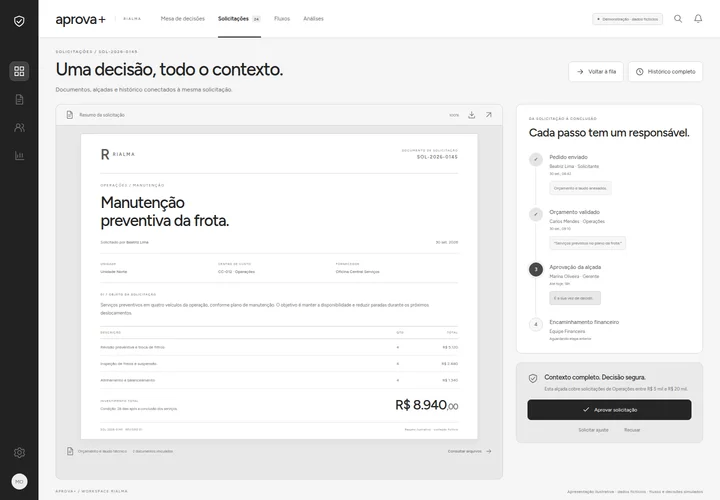Click the Revisão preventiva e troca de filtros row
The width and height of the screenshot is (720, 500).
(x=279, y=347)
